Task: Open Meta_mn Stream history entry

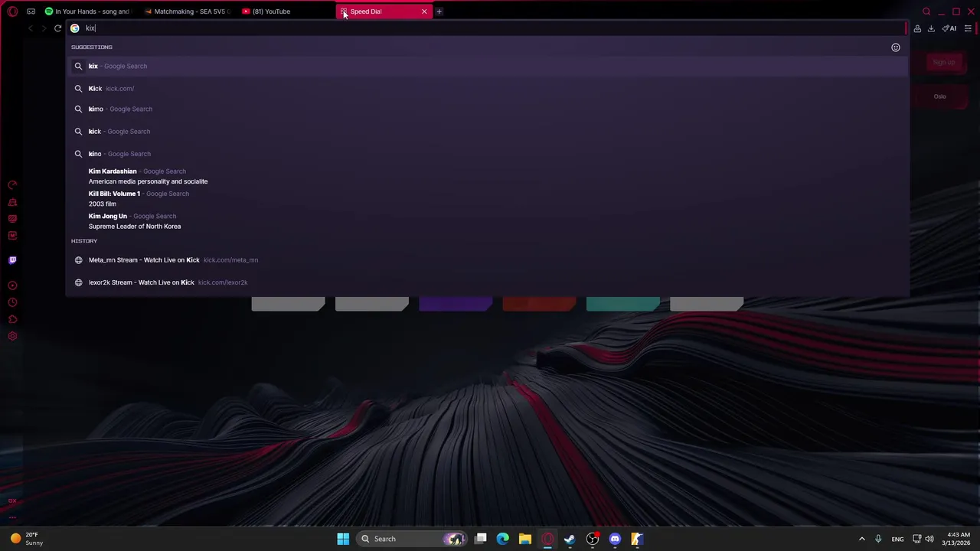Action: coord(487,260)
